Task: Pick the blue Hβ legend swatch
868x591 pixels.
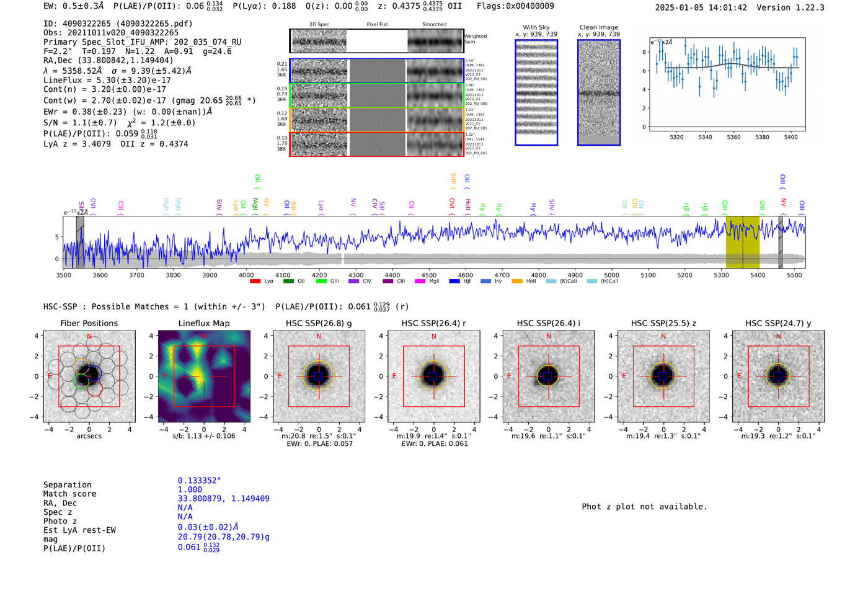Action: pyautogui.click(x=454, y=282)
